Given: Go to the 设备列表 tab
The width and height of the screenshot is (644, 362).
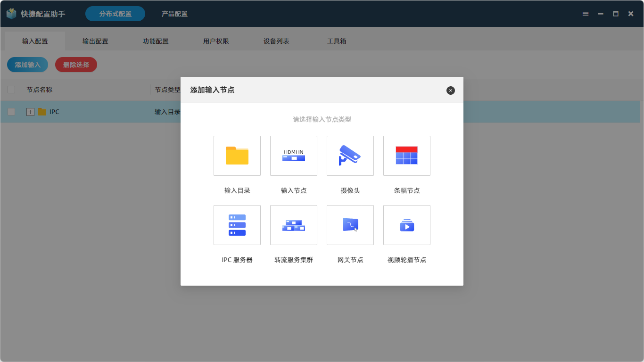Looking at the screenshot, I should pyautogui.click(x=276, y=41).
